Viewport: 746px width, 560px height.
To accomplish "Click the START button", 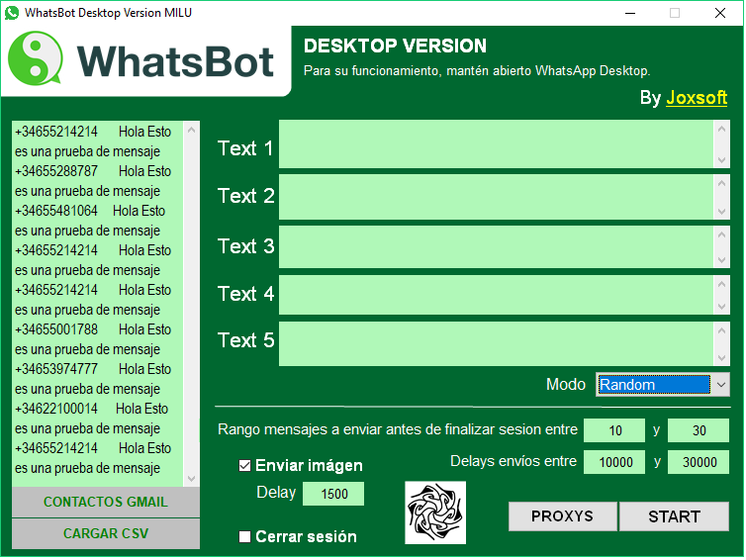I will (x=674, y=516).
